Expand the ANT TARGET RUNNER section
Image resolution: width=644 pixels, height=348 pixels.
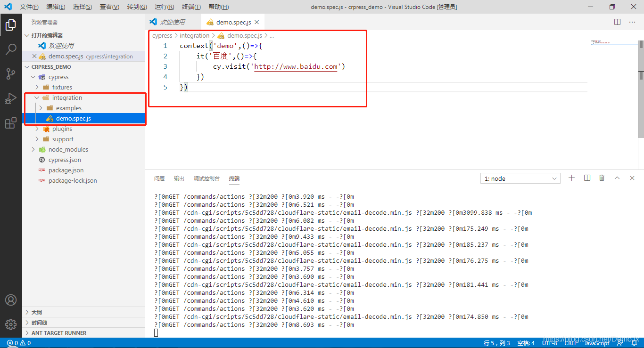click(x=27, y=333)
